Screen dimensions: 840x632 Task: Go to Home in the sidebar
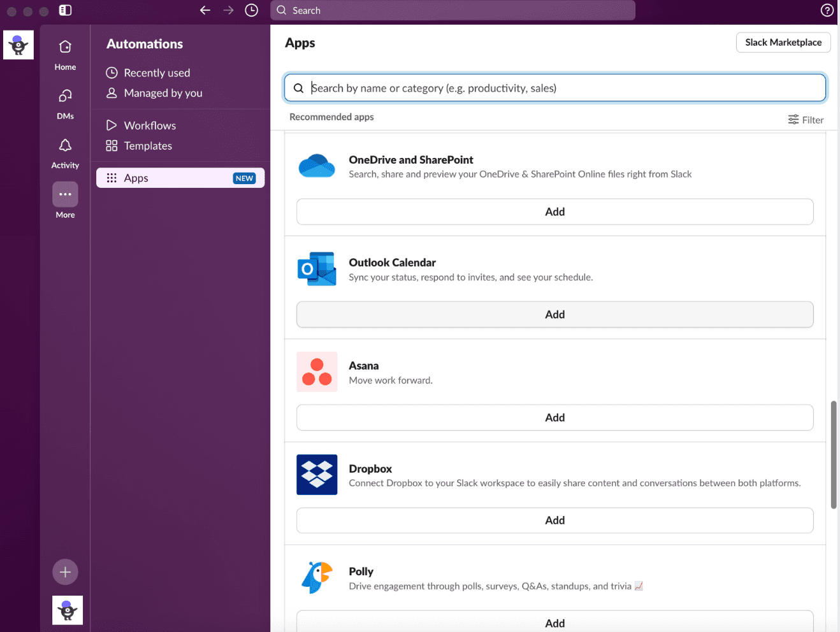click(x=65, y=55)
